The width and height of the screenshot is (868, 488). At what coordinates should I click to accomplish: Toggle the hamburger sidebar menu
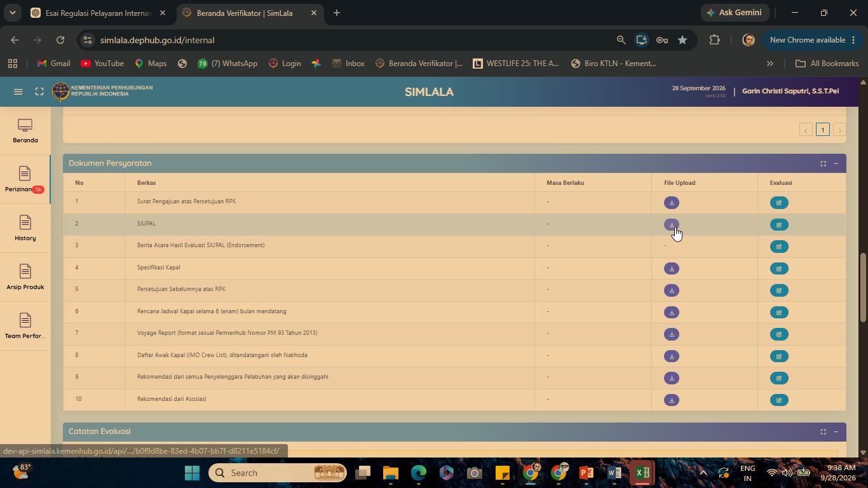click(18, 92)
